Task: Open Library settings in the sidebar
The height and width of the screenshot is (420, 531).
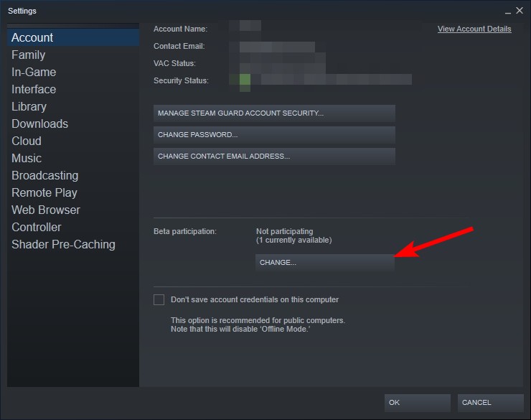Action: click(x=29, y=107)
